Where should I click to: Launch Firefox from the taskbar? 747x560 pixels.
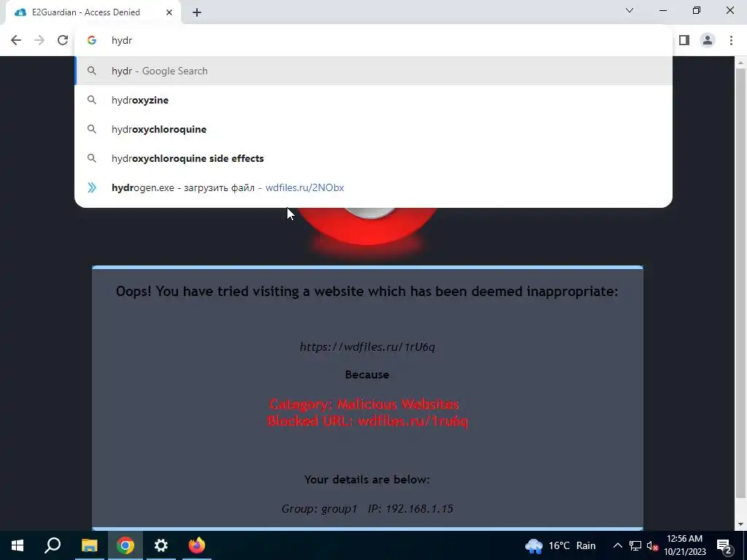click(197, 545)
